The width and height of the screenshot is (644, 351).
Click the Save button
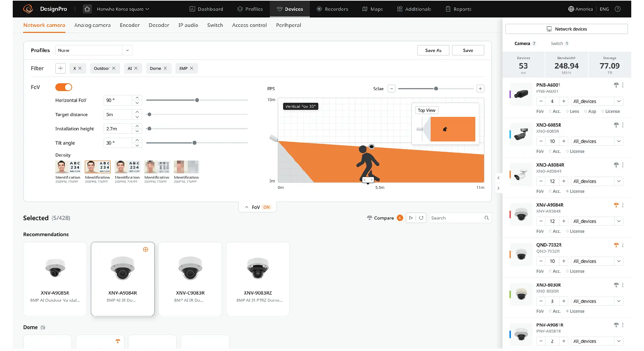[468, 50]
